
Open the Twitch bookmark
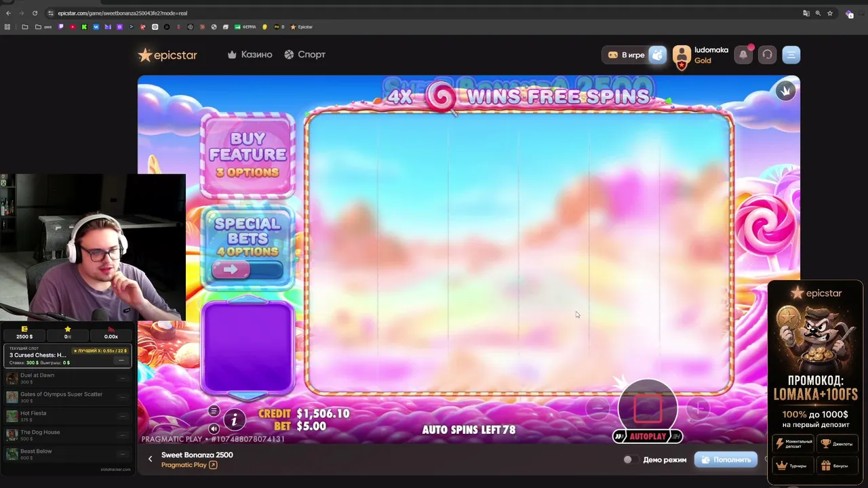[61, 27]
